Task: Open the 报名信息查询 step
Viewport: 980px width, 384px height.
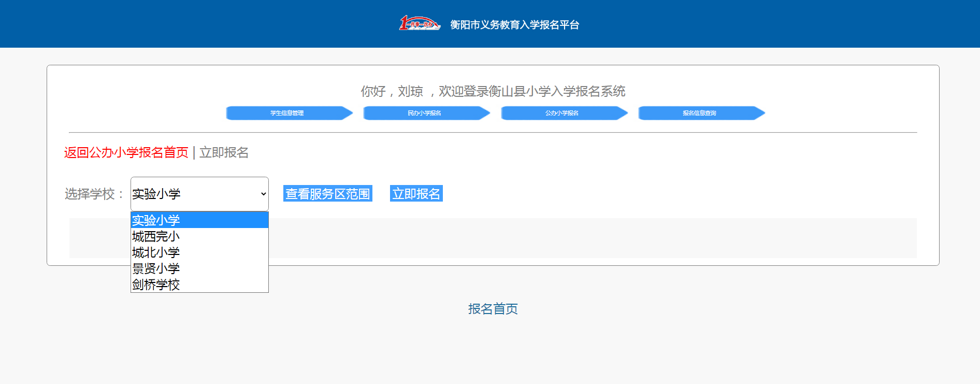Action: tap(699, 113)
